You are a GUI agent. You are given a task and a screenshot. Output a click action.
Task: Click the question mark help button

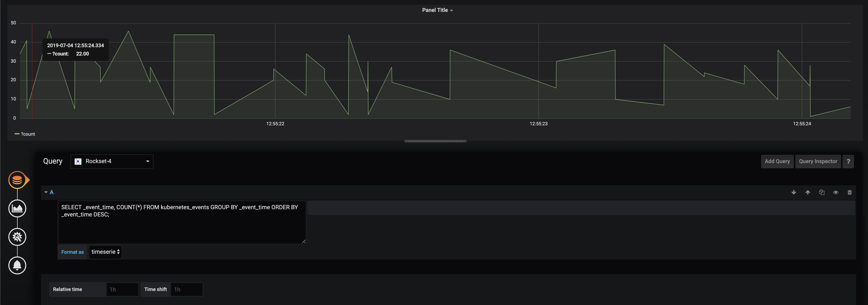(x=848, y=161)
